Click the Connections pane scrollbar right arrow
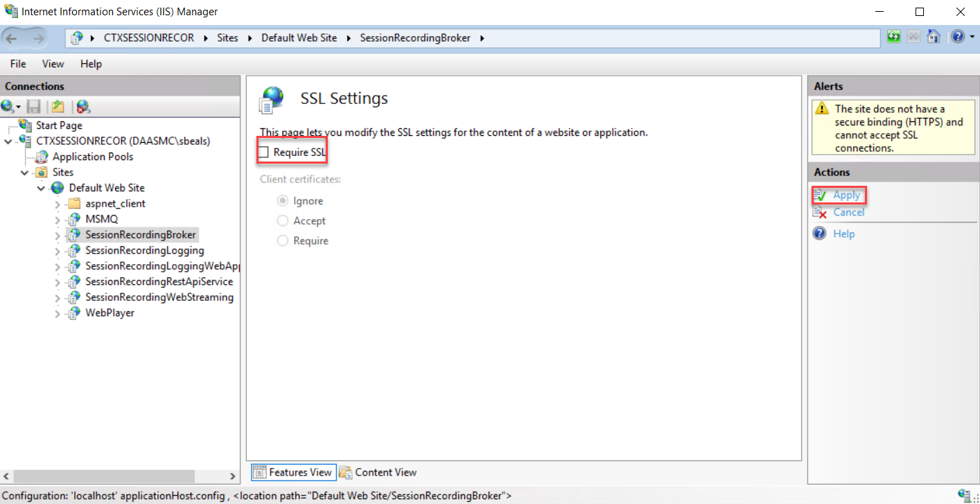Viewport: 980px width, 504px height. coord(233,476)
